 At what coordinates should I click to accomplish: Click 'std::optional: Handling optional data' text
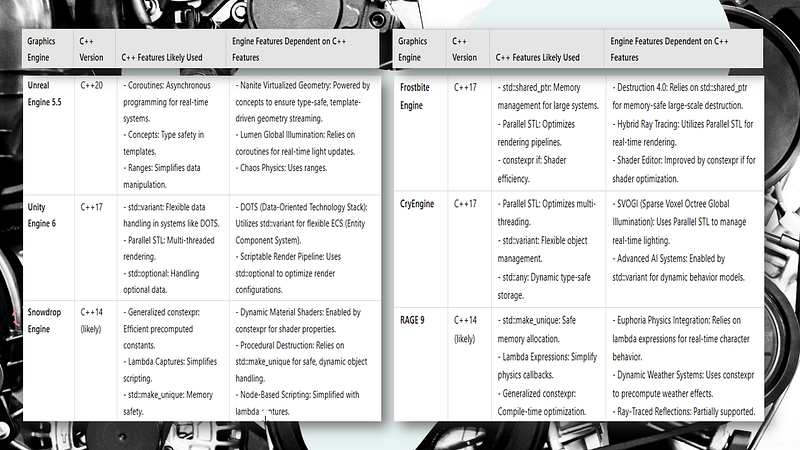[x=161, y=282]
